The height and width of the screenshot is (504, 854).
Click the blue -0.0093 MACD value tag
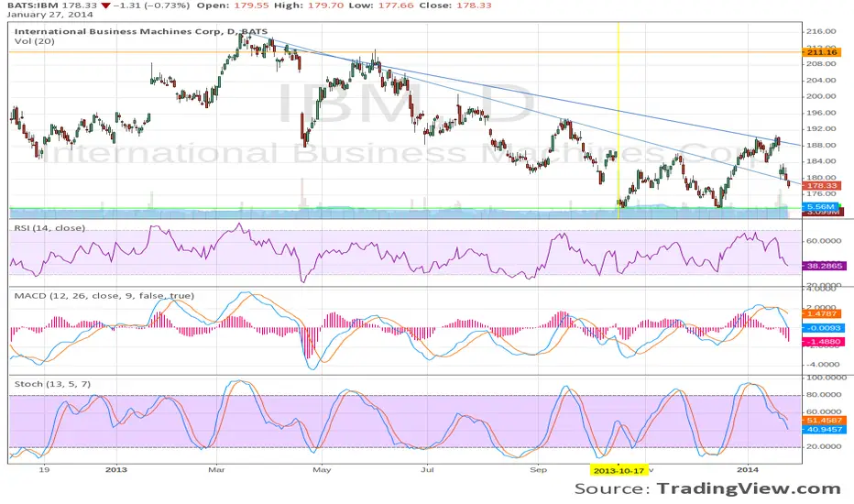click(x=824, y=327)
